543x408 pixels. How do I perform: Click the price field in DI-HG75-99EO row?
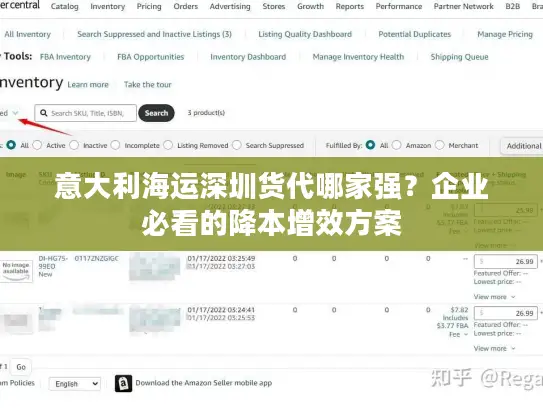(x=506, y=261)
